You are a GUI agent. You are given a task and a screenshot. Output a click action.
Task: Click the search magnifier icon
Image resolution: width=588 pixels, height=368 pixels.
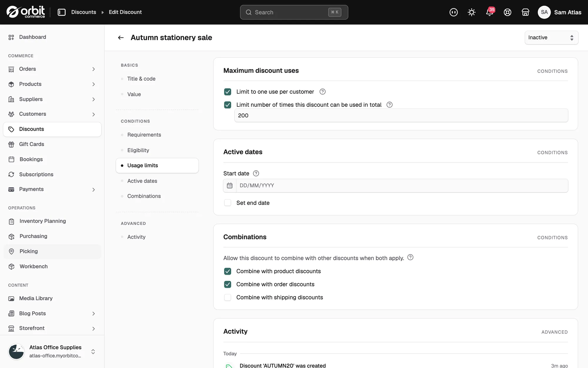[x=249, y=12]
